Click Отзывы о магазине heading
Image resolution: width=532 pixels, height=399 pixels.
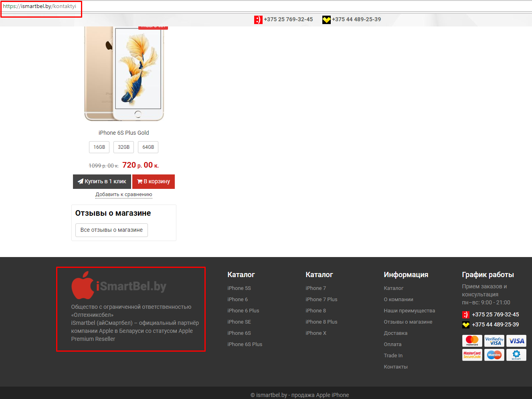[x=113, y=213]
